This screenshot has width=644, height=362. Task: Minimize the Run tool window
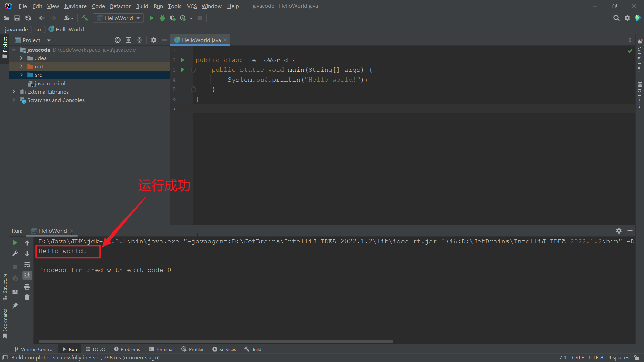(x=630, y=231)
